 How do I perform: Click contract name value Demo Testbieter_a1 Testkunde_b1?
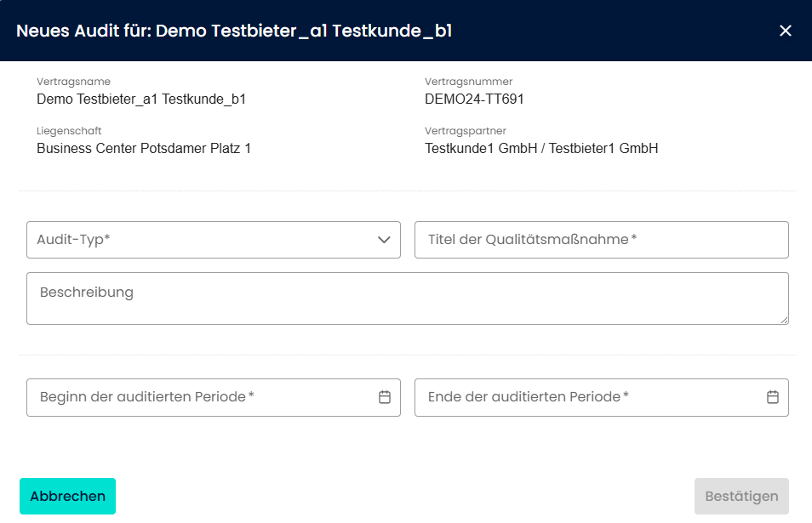[141, 99]
